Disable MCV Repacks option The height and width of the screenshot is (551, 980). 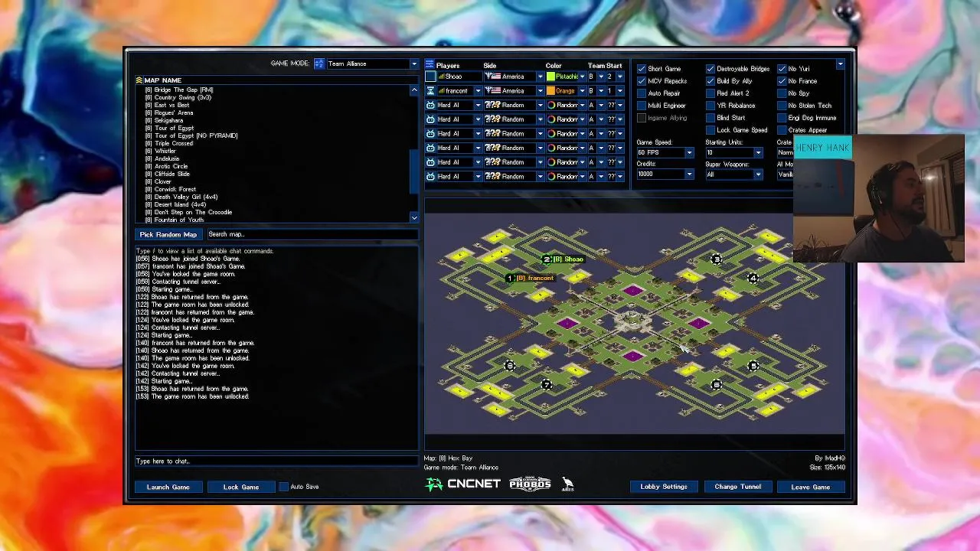click(642, 81)
